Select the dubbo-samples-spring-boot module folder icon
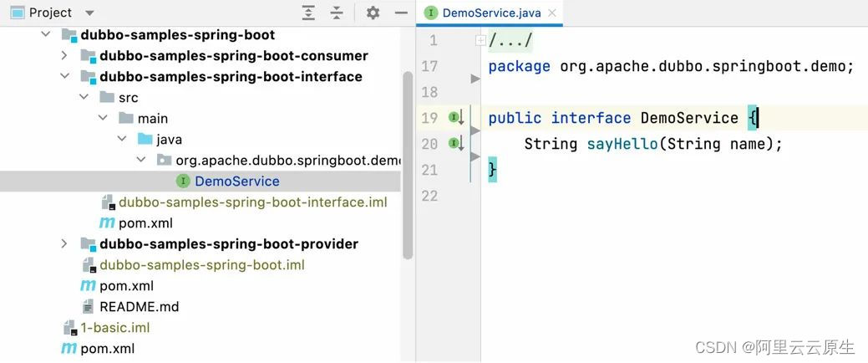This screenshot has width=868, height=363. click(69, 35)
